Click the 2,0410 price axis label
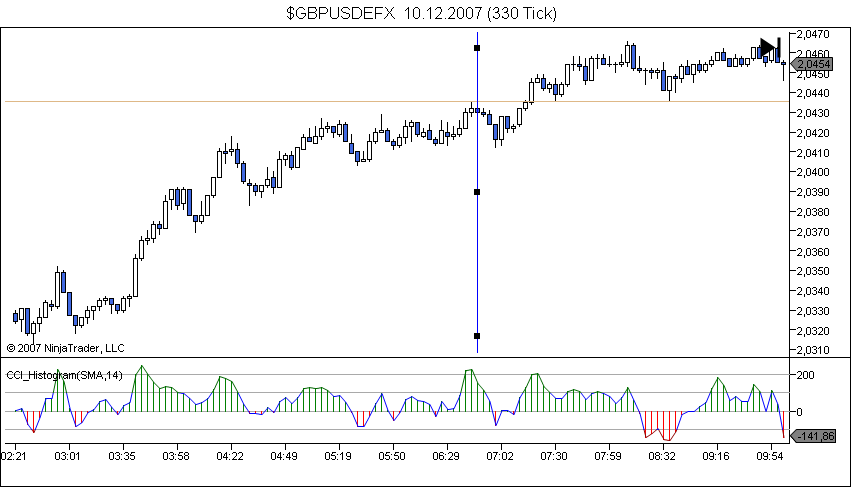 point(812,153)
